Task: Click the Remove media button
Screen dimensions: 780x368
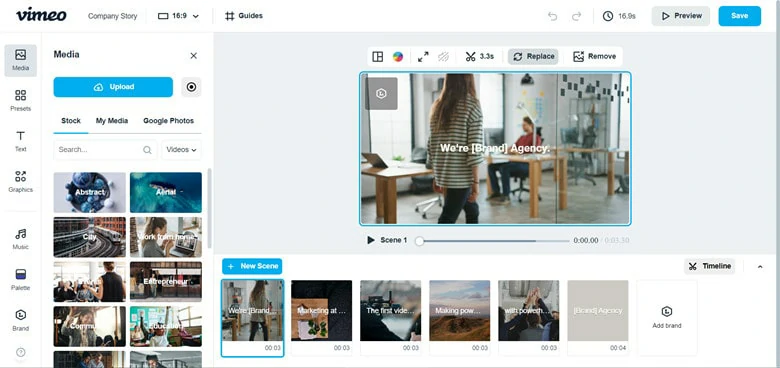Action: pyautogui.click(x=594, y=57)
